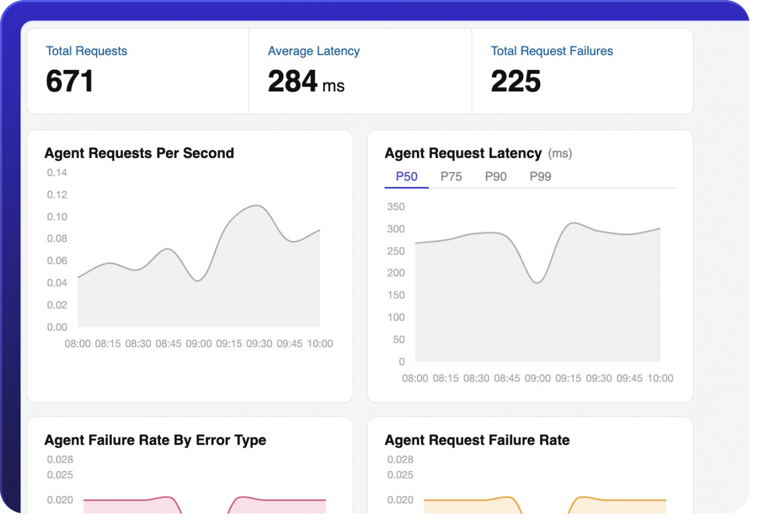Click the Average Latency label
The width and height of the screenshot is (764, 532).
314,51
